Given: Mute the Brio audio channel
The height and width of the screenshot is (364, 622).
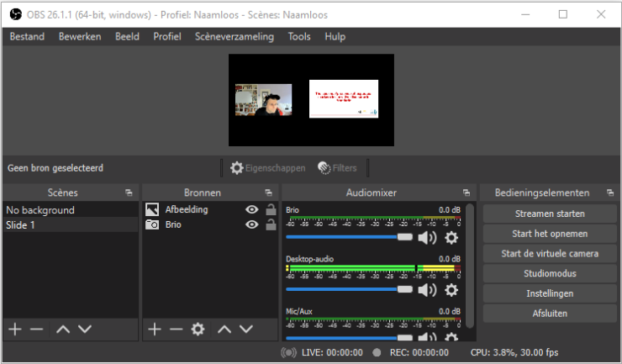Looking at the screenshot, I should pos(427,238).
